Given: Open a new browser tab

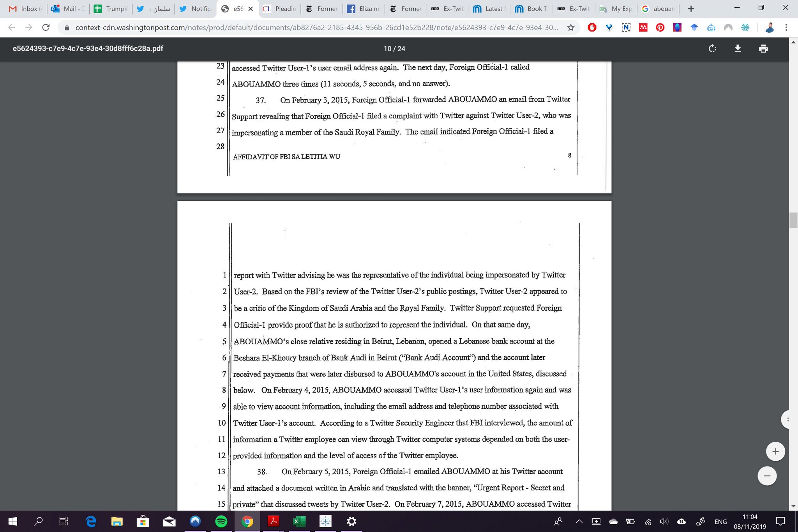Looking at the screenshot, I should point(691,9).
